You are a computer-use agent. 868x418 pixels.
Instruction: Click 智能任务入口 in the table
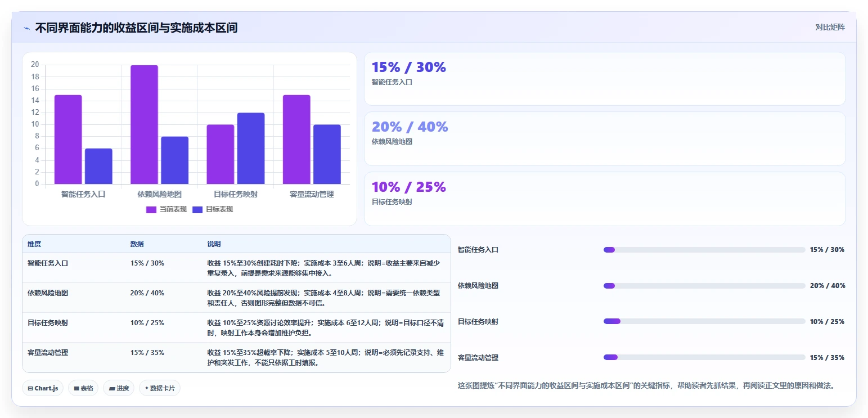point(48,263)
